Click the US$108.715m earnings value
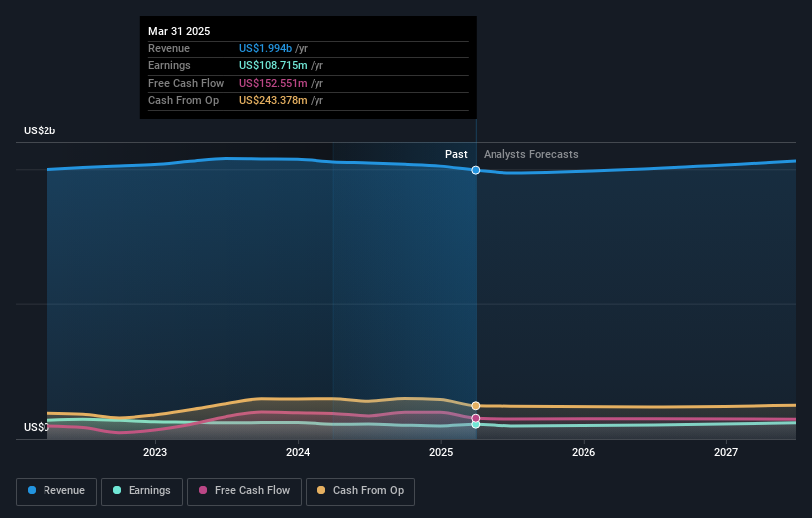The image size is (812, 518). pyautogui.click(x=273, y=65)
